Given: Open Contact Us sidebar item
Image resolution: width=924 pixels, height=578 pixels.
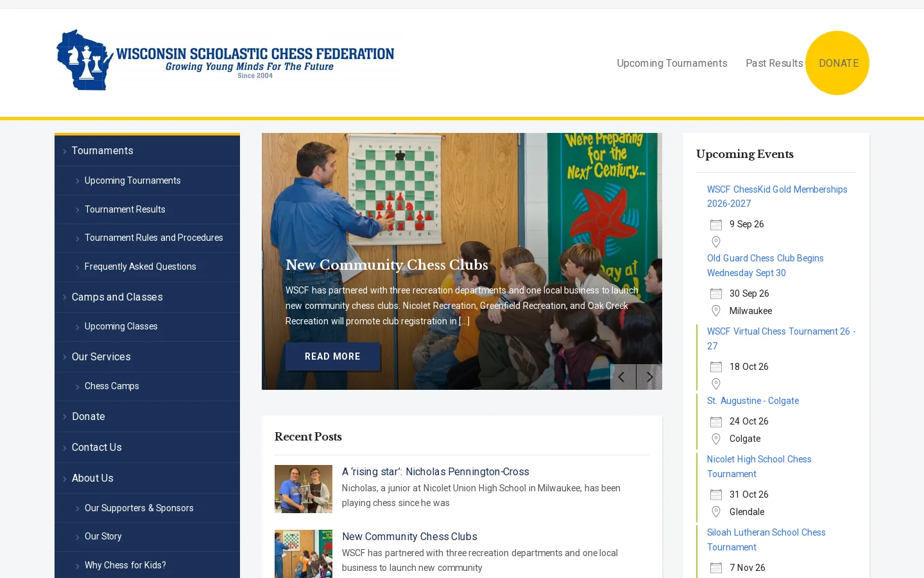Looking at the screenshot, I should click(147, 448).
